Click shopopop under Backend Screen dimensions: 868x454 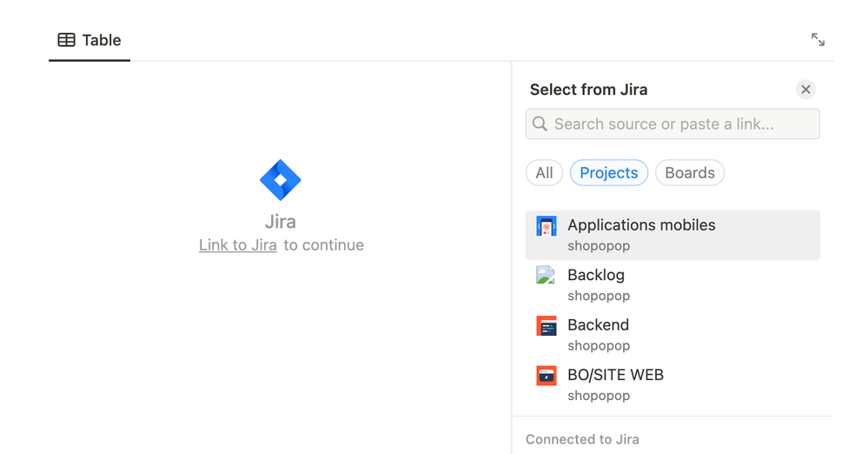point(599,345)
